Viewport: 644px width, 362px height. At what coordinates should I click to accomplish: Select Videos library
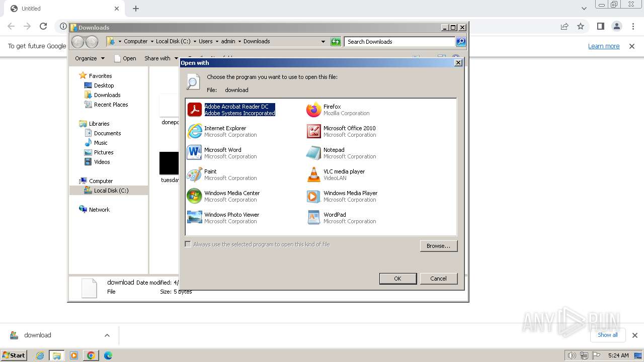click(102, 162)
